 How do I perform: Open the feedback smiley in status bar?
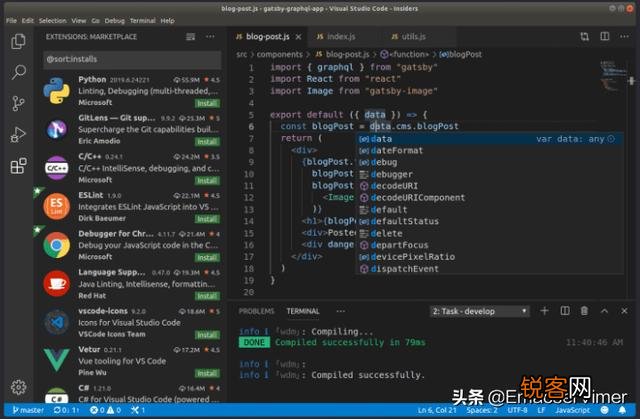click(604, 410)
